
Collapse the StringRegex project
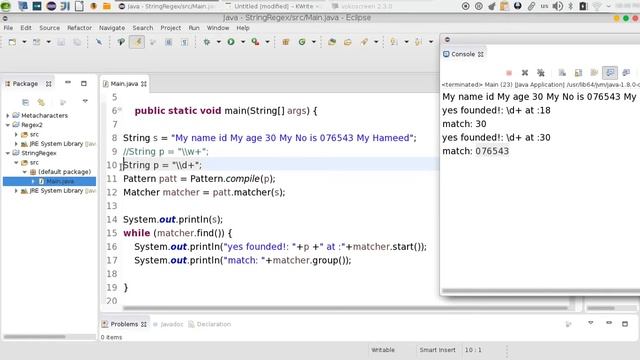8,153
